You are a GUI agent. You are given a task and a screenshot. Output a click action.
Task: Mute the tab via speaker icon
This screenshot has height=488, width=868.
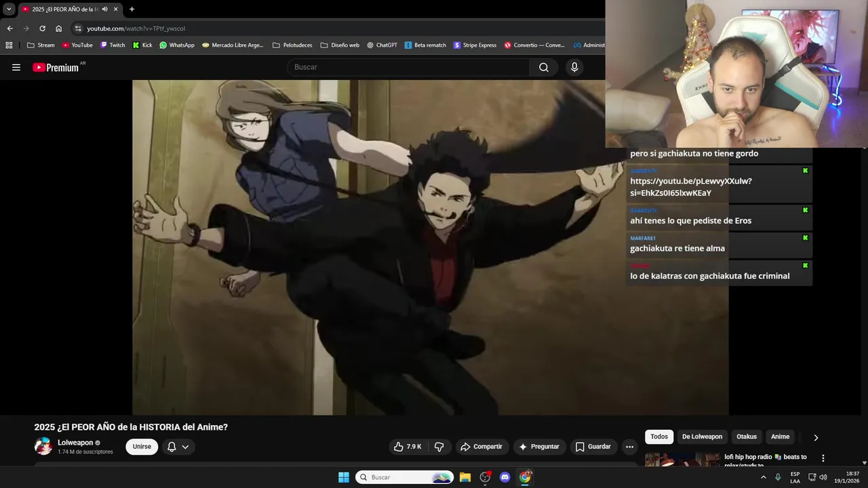coord(104,9)
